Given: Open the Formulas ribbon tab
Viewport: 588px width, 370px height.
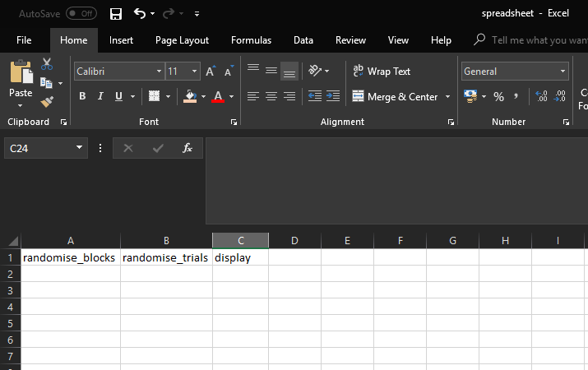Looking at the screenshot, I should 251,40.
